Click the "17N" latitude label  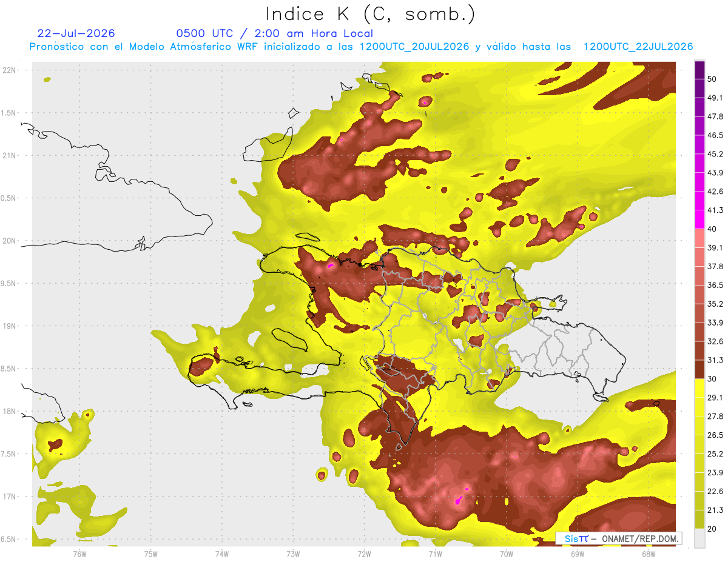pyautogui.click(x=8, y=497)
